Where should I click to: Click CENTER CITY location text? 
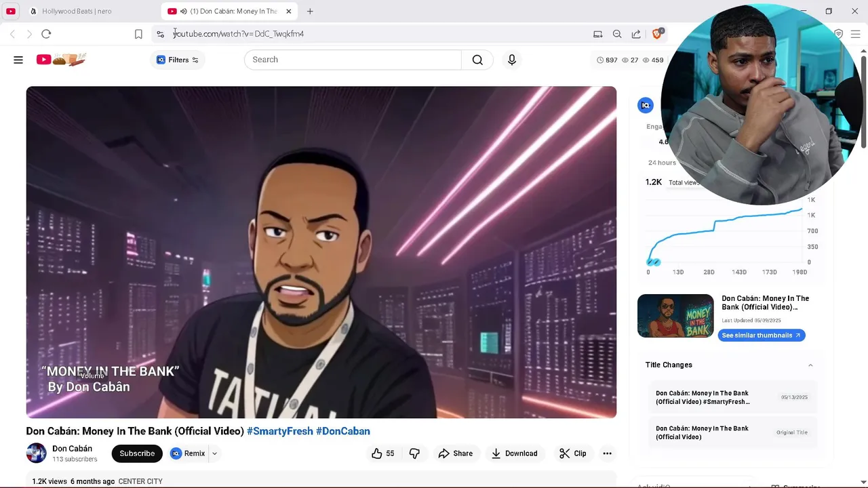140,481
